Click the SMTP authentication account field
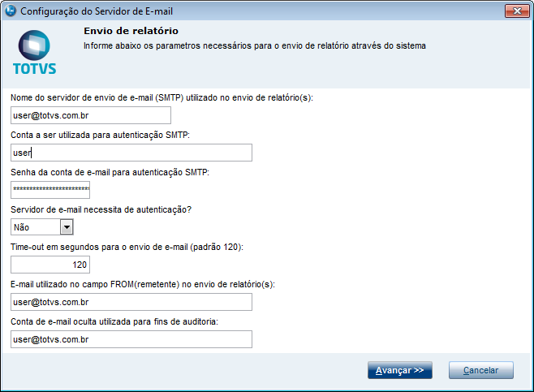 [x=131, y=153]
